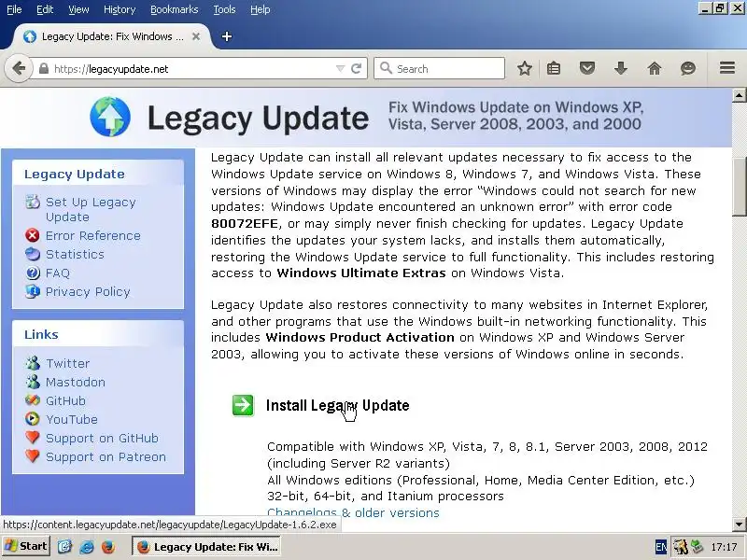The image size is (747, 560).
Task: Click the EN language indicator in tray
Action: click(661, 547)
